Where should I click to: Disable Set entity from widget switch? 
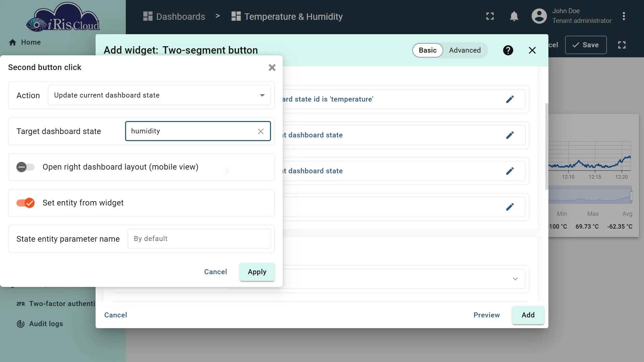(x=25, y=203)
